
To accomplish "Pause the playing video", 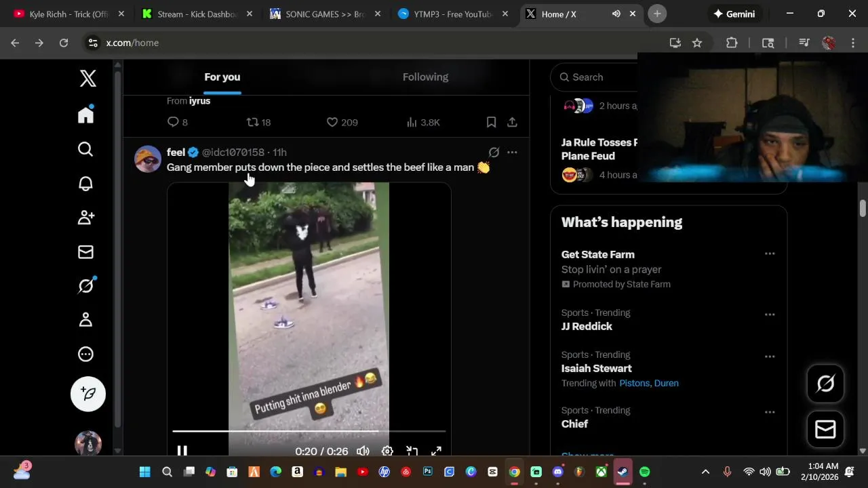I will click(x=182, y=451).
